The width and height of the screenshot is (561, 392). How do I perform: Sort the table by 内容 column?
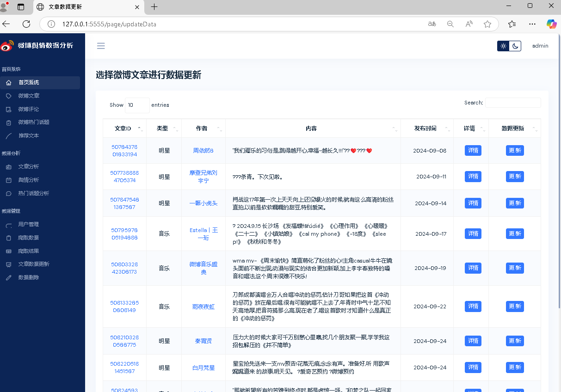[313, 129]
